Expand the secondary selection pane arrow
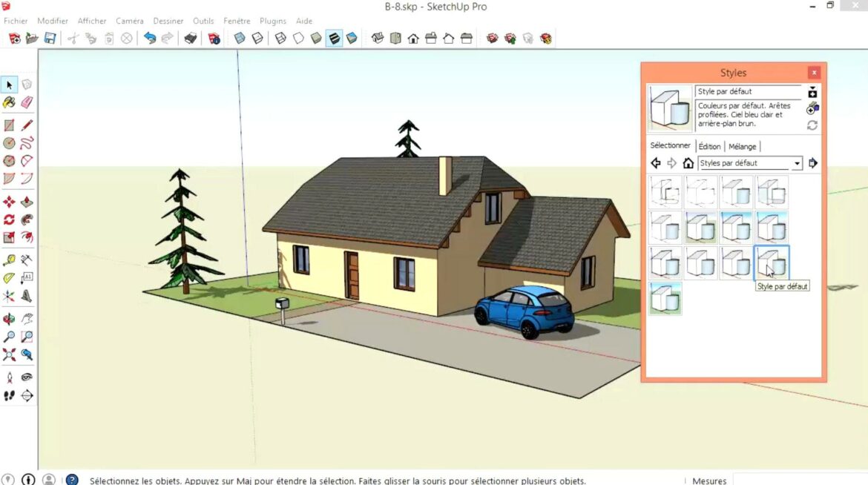This screenshot has height=485, width=868. coord(813,163)
